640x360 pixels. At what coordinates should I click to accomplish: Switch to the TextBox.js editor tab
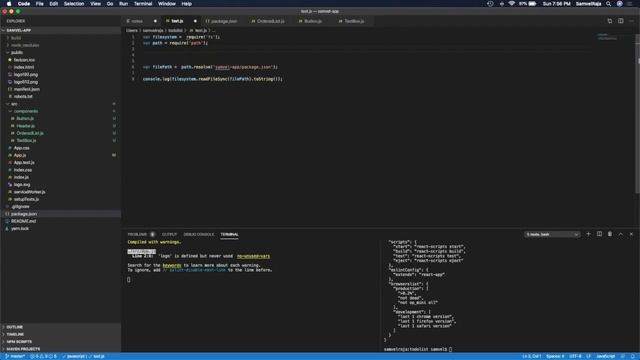354,21
